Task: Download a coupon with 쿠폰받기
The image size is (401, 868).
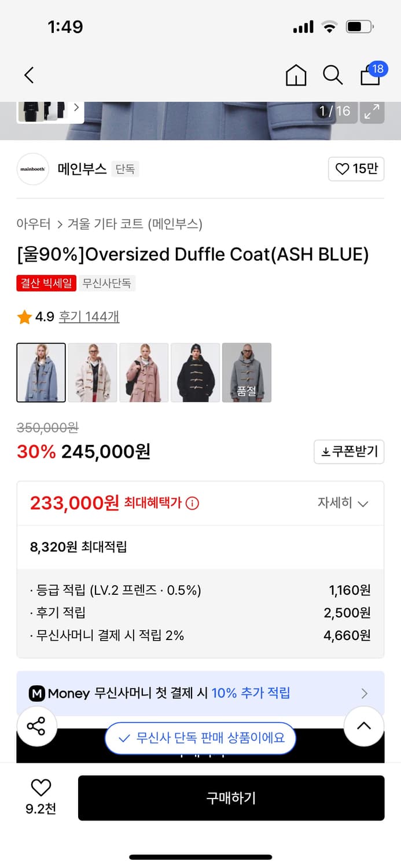Action: pyautogui.click(x=349, y=452)
